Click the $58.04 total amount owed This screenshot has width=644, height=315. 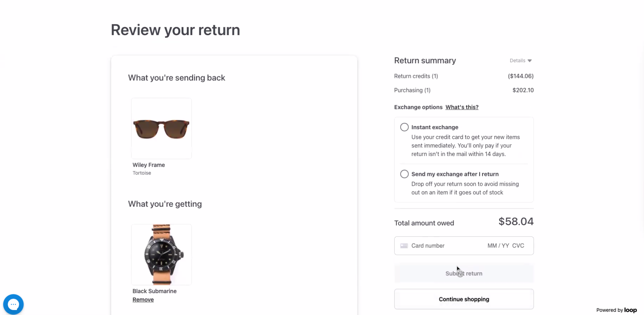pyautogui.click(x=516, y=222)
